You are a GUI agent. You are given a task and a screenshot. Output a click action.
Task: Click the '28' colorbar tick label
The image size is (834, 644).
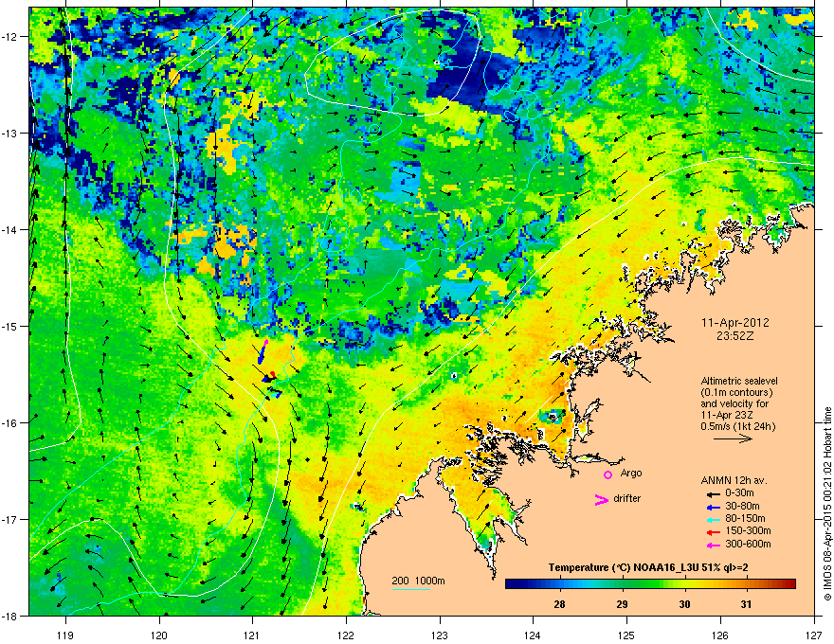point(559,604)
